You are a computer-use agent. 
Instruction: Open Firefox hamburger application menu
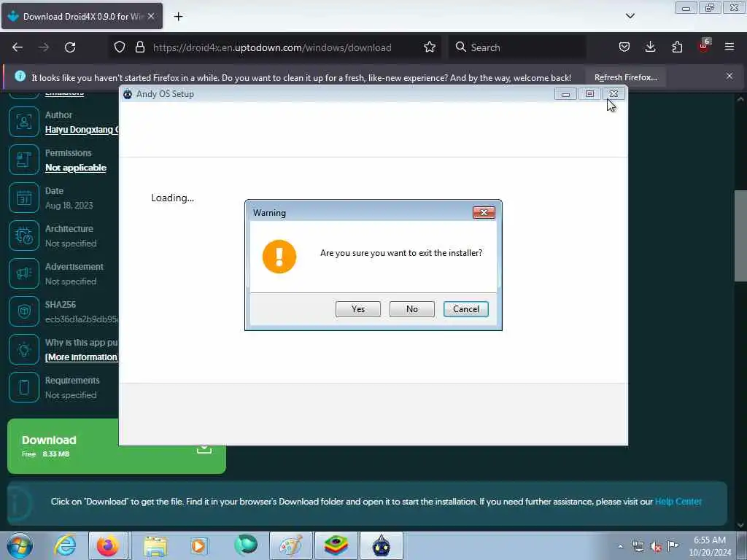coord(729,47)
